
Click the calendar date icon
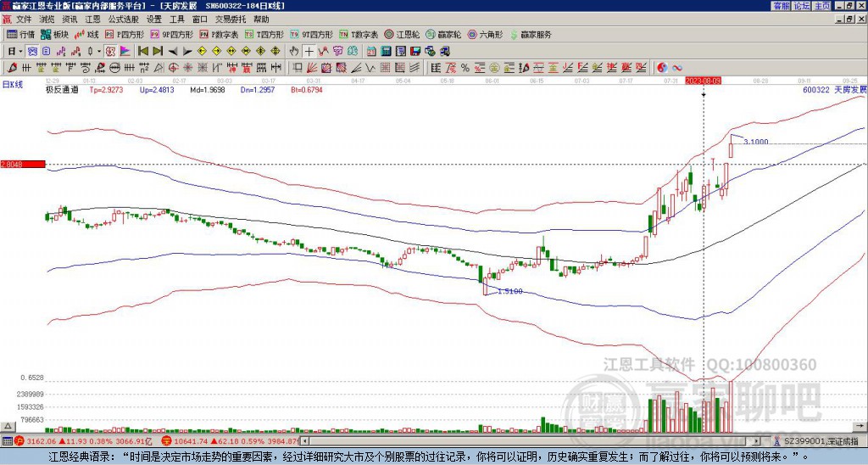(371, 52)
